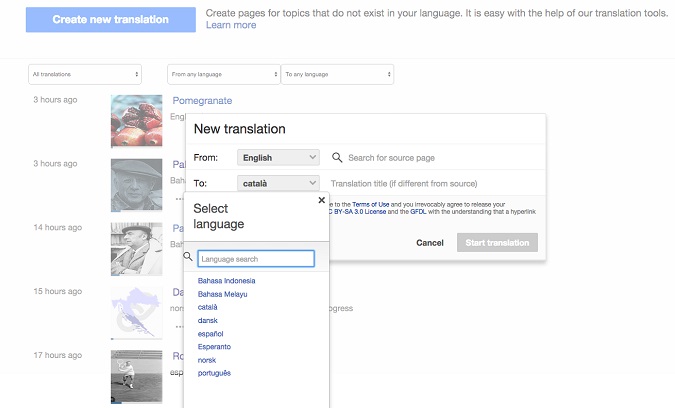The height and width of the screenshot is (408, 675).
Task: Click the language search magnifier icon
Action: tap(188, 257)
